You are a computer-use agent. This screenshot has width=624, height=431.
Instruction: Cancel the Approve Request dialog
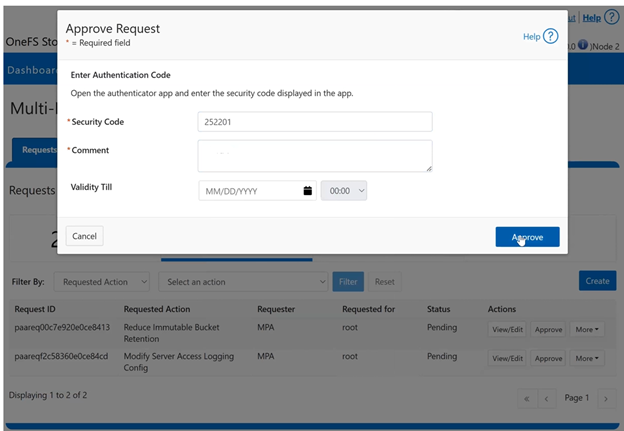[x=84, y=236]
